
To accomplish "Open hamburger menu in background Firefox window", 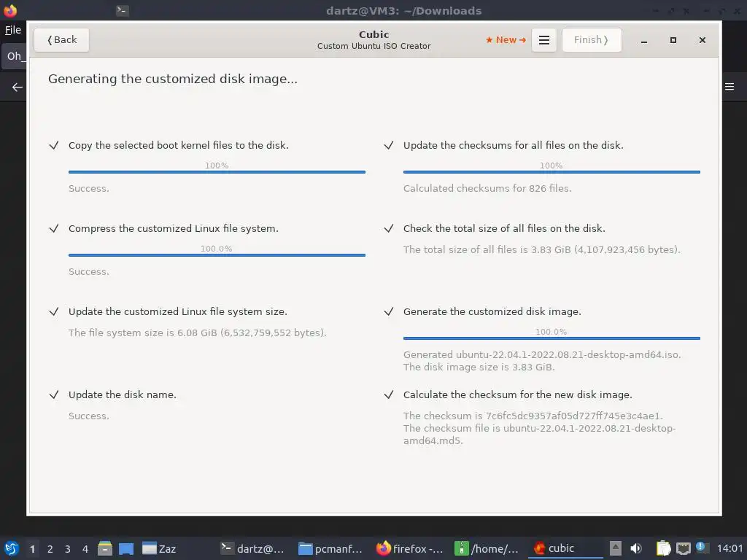I will 729,87.
